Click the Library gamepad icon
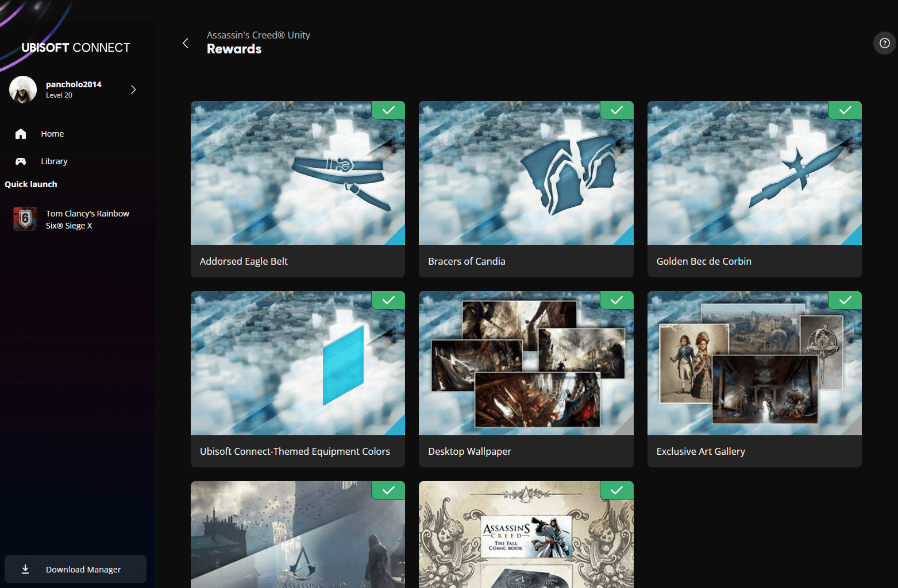The width and height of the screenshot is (898, 588). tap(21, 161)
